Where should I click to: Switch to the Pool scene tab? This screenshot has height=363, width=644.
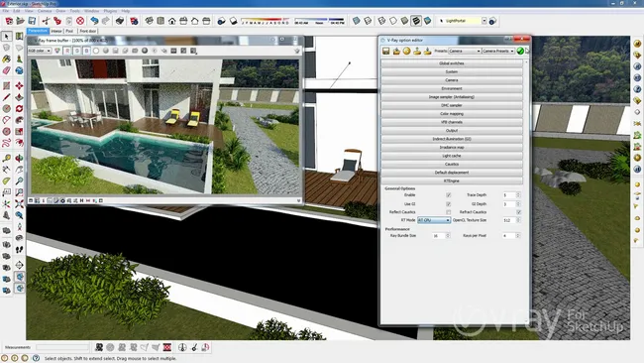point(69,31)
